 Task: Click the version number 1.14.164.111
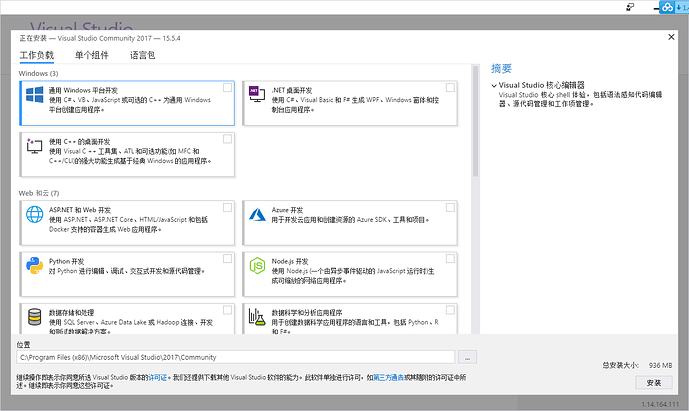(x=660, y=404)
